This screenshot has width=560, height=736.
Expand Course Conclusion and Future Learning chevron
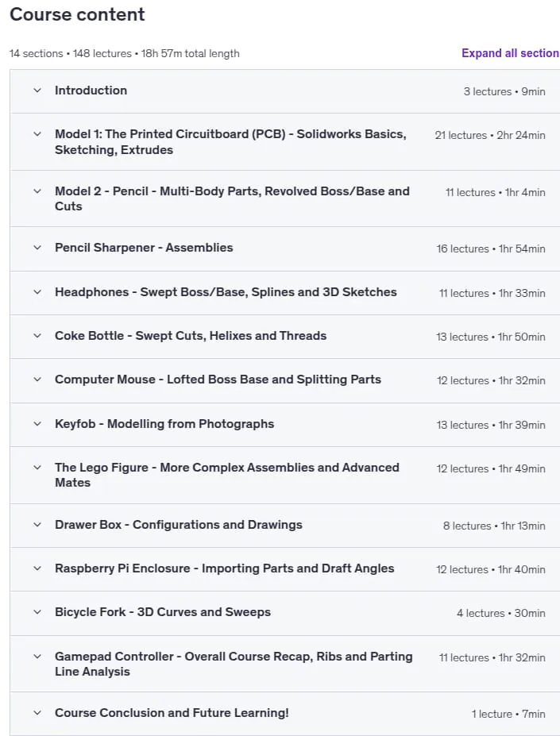point(37,713)
